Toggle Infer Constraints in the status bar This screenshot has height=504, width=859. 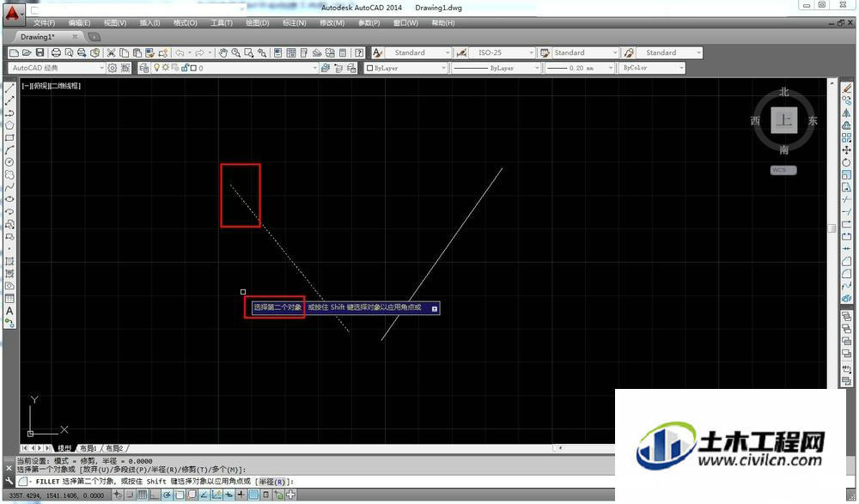click(x=117, y=495)
